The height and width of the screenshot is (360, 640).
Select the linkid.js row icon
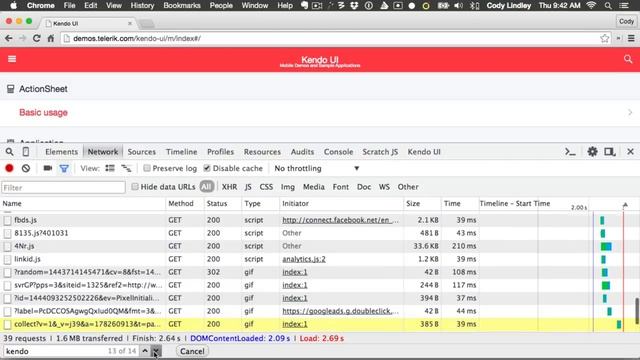(7, 260)
